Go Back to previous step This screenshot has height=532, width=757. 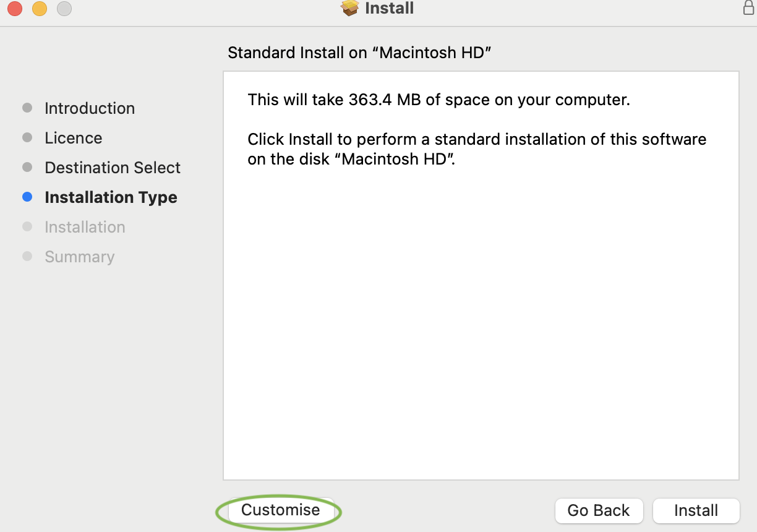(599, 510)
